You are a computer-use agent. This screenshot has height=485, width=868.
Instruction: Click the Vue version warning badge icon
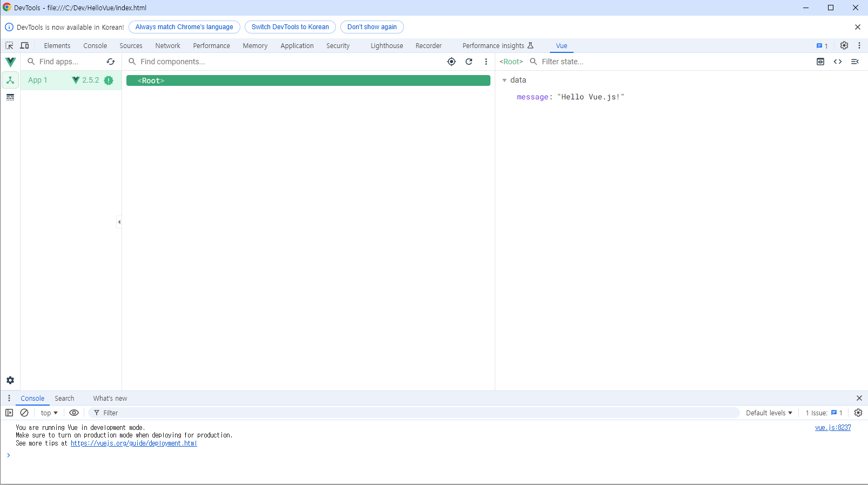tap(109, 80)
